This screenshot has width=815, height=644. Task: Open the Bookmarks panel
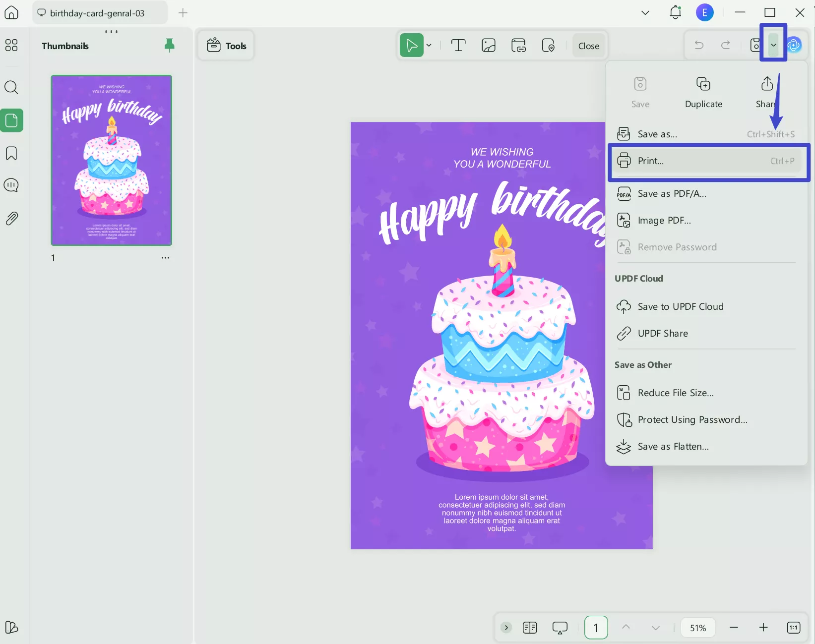click(11, 153)
